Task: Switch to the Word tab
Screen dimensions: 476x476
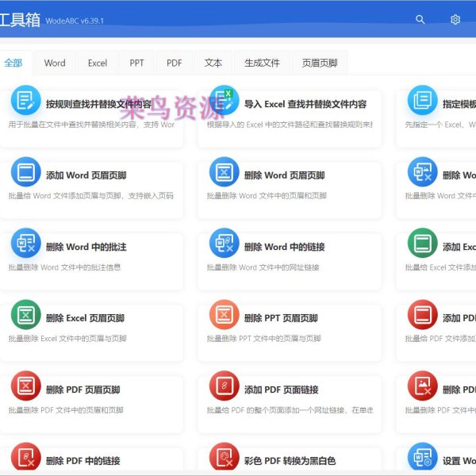Action: [55, 63]
